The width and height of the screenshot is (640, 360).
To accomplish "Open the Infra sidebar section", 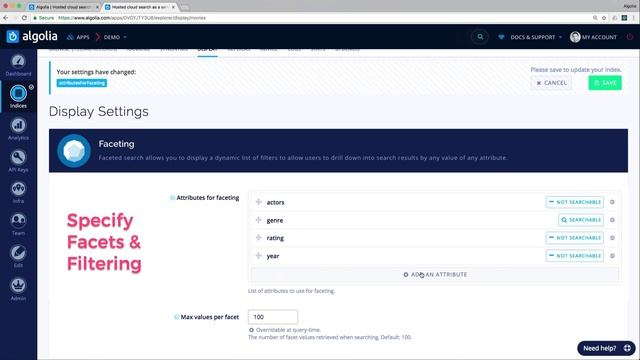I will tap(18, 193).
